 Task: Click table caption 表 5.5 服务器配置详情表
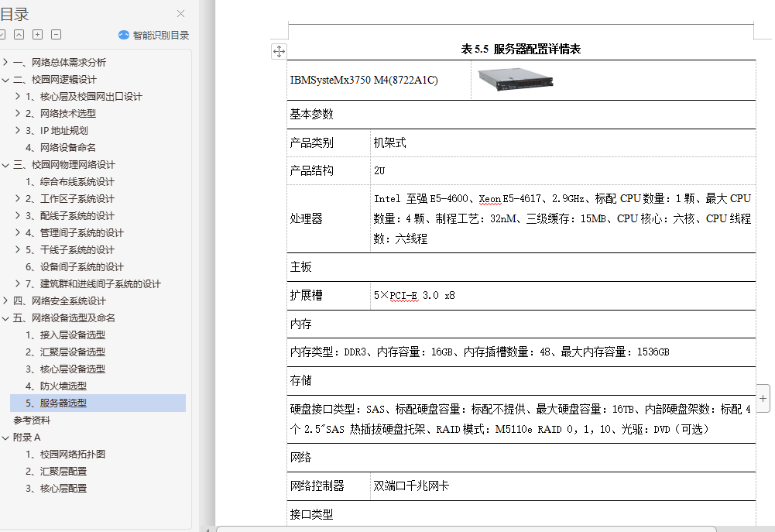pos(521,49)
